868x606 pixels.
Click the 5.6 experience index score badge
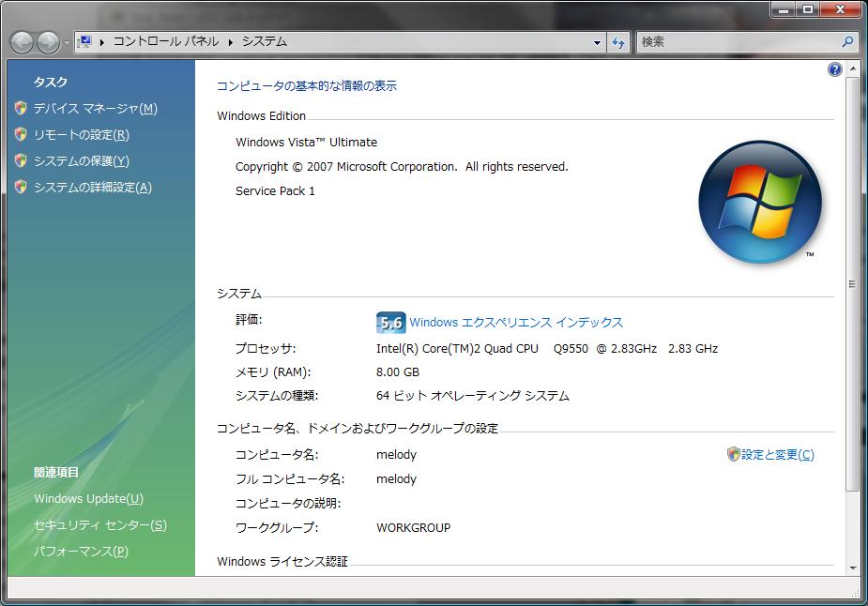pos(390,323)
